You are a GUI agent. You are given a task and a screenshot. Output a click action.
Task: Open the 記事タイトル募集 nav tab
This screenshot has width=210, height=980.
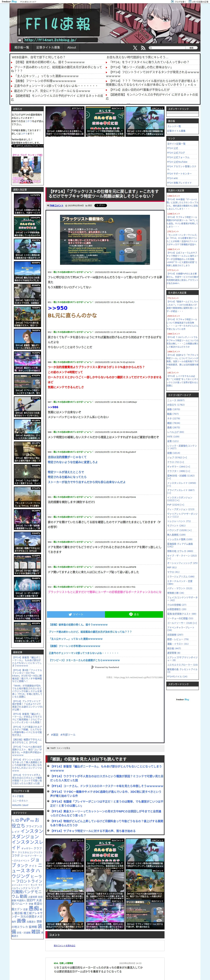click(x=48, y=48)
